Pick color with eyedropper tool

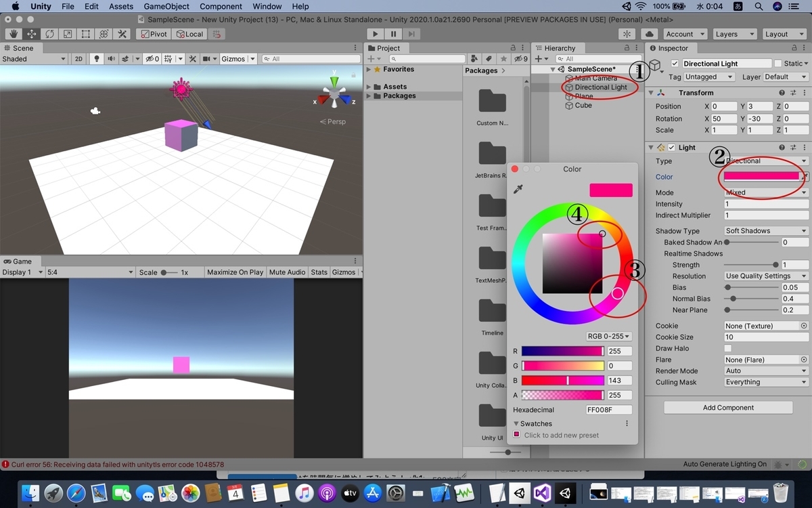[518, 190]
